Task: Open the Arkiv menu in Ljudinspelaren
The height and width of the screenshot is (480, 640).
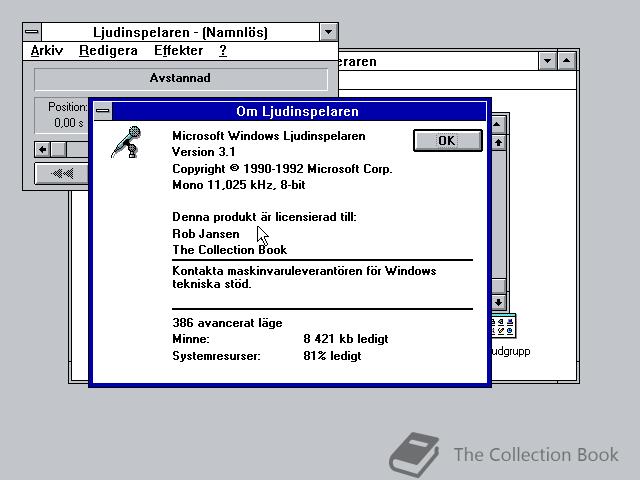Action: 47,51
